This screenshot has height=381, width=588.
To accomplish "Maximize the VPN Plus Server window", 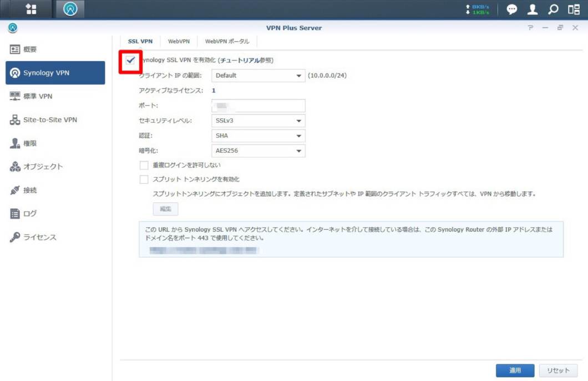I will pyautogui.click(x=560, y=28).
